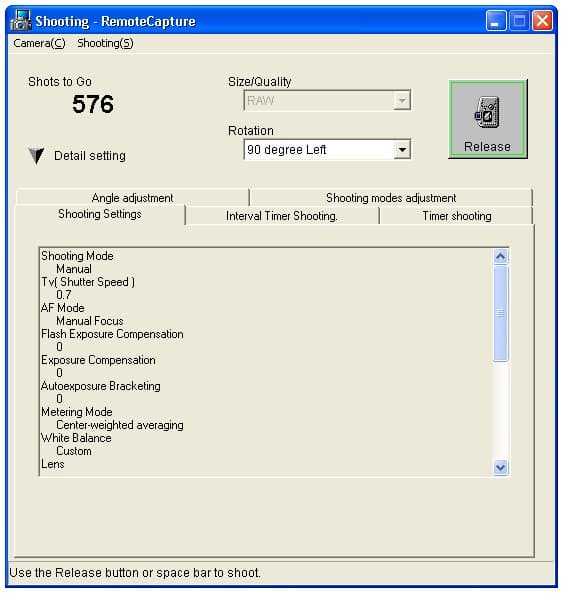Screen dimensions: 562x593
Task: Select the 0 under Flash Exposure Compensation
Action: 59,347
